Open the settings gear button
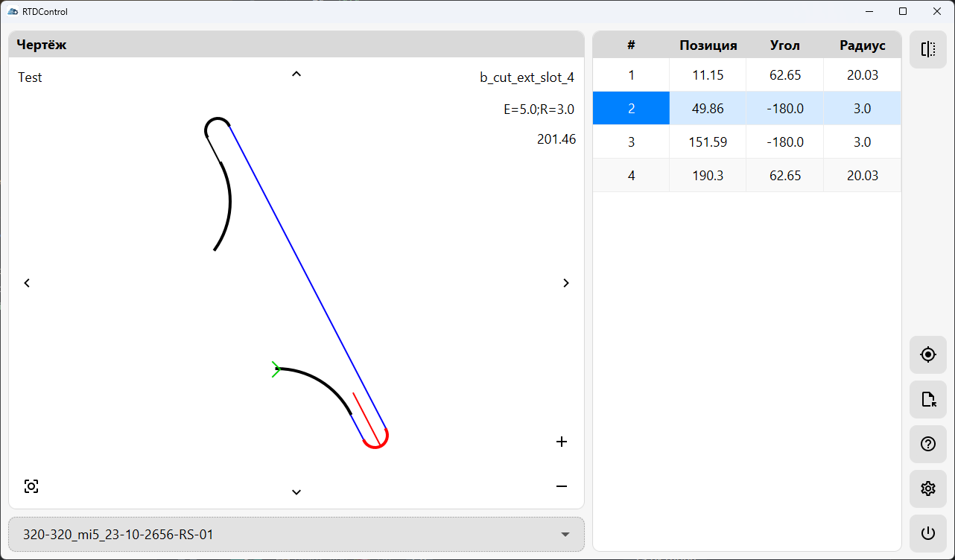955x560 pixels. pos(927,489)
